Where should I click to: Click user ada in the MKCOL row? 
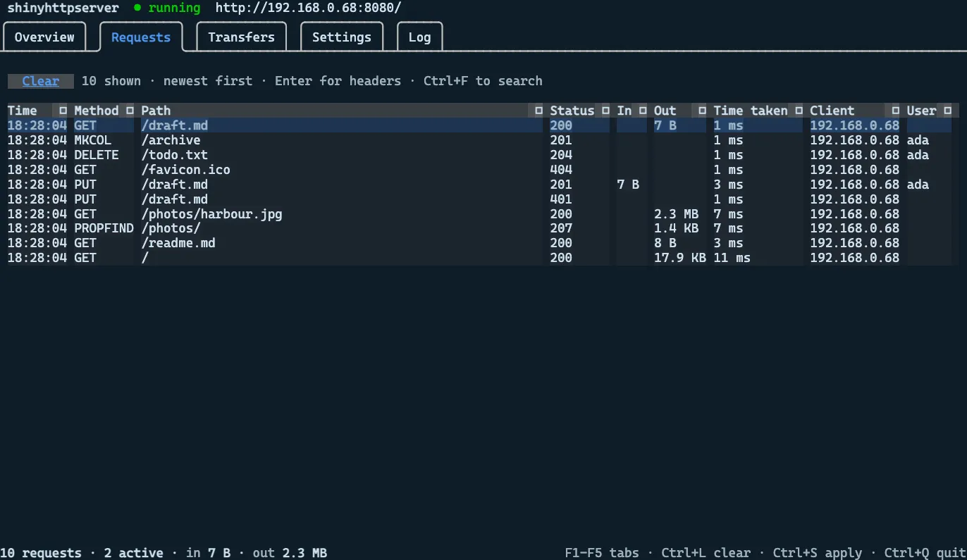(x=918, y=140)
